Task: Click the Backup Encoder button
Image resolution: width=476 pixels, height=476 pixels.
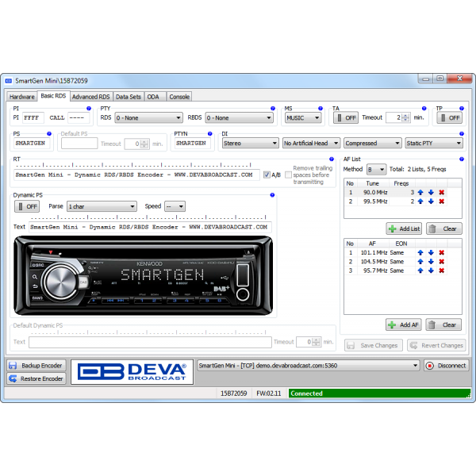Action: [x=36, y=366]
